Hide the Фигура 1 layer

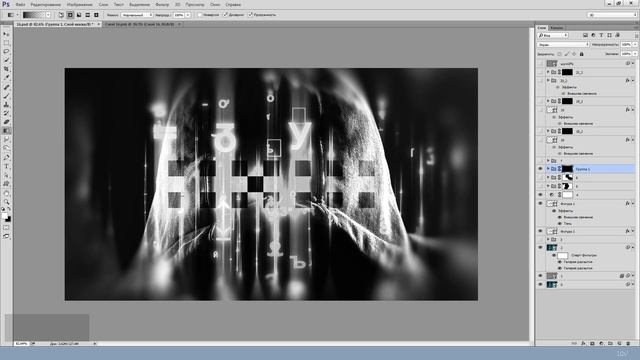click(540, 203)
